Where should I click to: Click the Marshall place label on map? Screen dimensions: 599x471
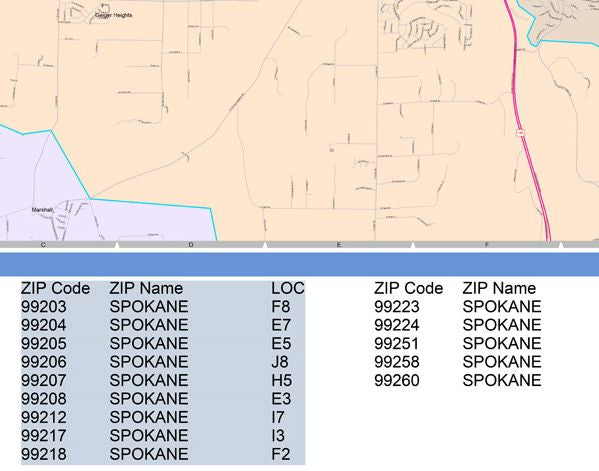(42, 210)
